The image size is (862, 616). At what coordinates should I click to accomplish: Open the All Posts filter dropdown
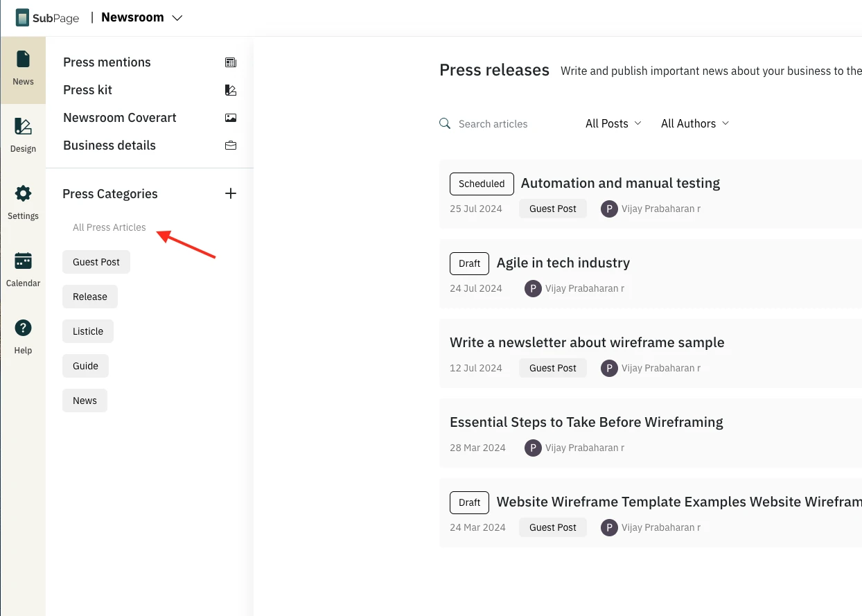point(613,123)
